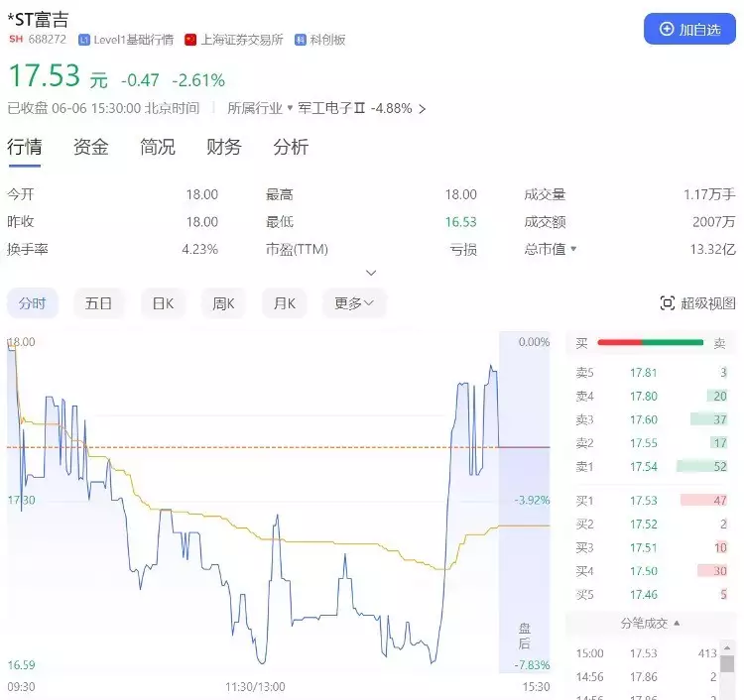This screenshot has width=744, height=700.
Task: Click the trade list scrollbar up arrow
Action: coord(726,647)
